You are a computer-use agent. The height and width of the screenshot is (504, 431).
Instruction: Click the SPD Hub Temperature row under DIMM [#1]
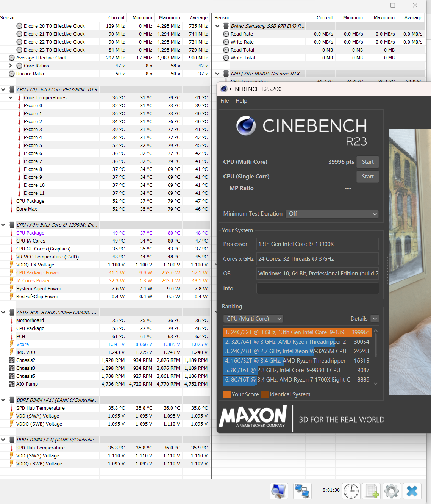click(105, 408)
